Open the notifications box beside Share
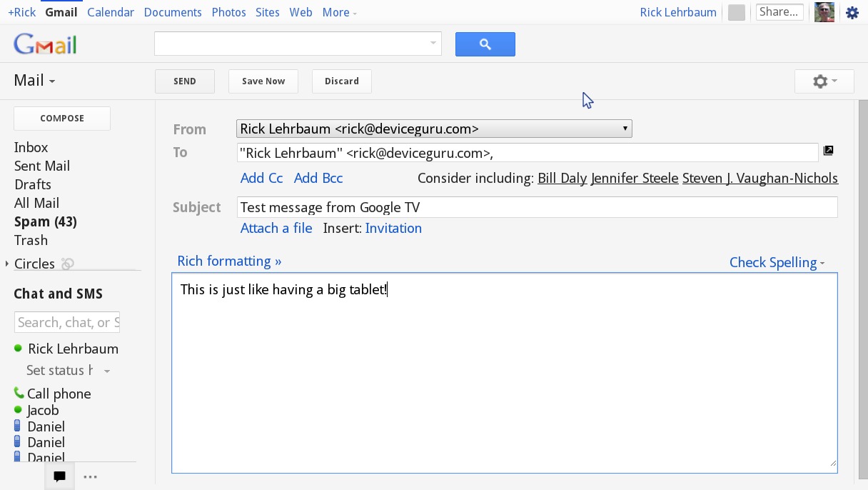Screen dimensions: 868x490 pyautogui.click(x=737, y=12)
